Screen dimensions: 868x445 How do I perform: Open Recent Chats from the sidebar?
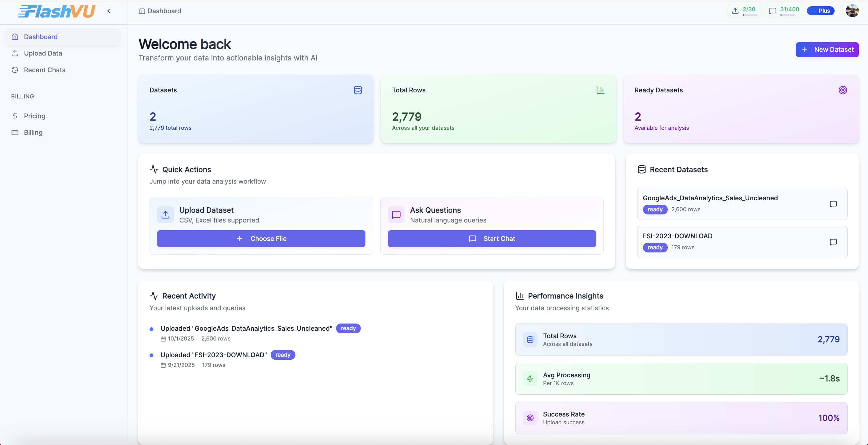point(44,70)
